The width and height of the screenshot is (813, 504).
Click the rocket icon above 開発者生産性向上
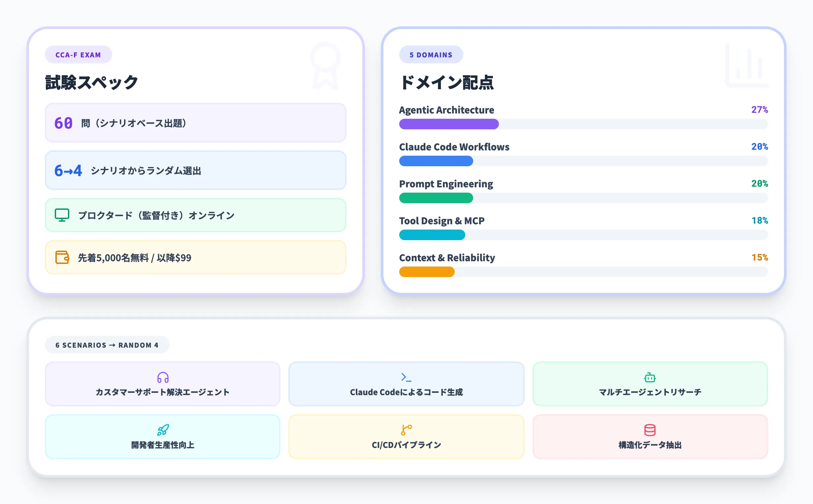pos(162,430)
